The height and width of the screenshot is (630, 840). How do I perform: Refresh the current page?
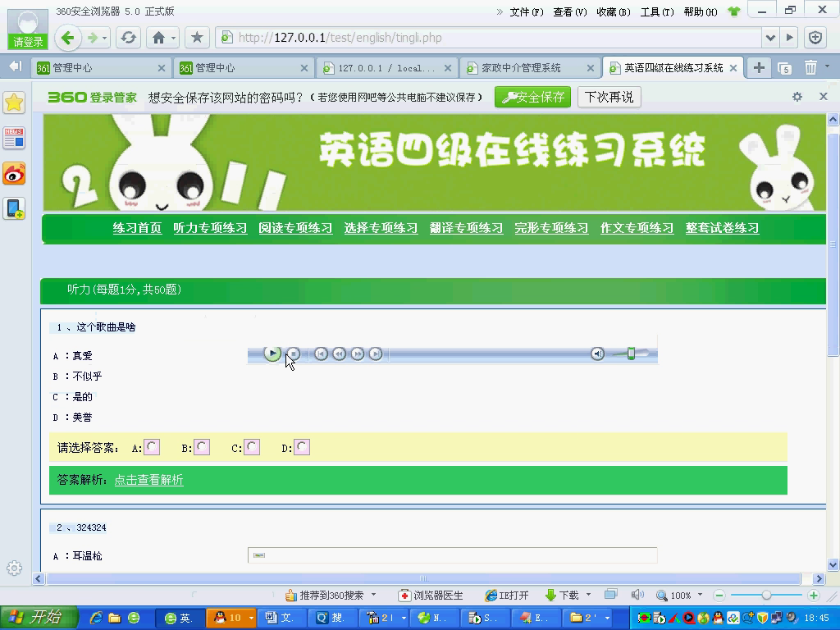[128, 38]
